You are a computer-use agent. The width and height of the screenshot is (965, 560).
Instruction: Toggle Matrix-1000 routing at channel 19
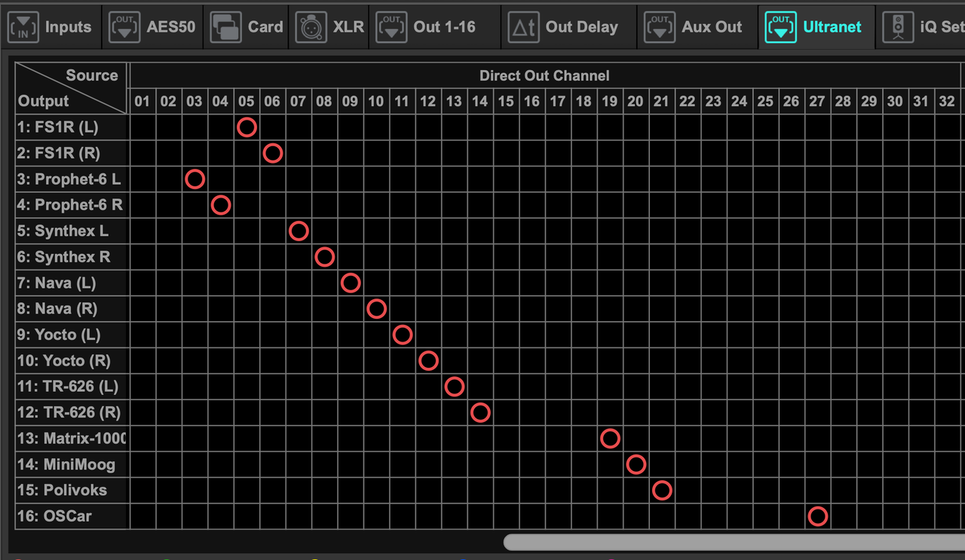(x=610, y=439)
